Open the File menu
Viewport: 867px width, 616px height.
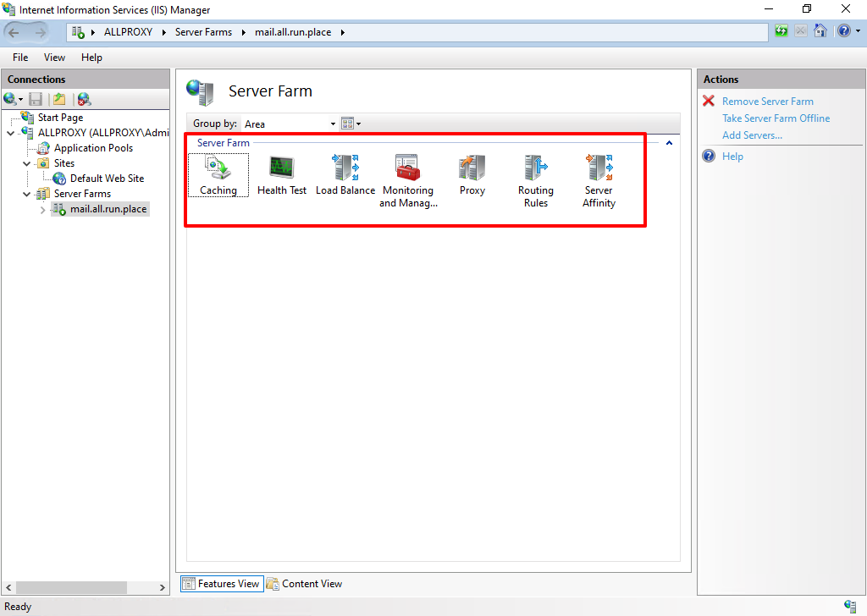(x=20, y=58)
